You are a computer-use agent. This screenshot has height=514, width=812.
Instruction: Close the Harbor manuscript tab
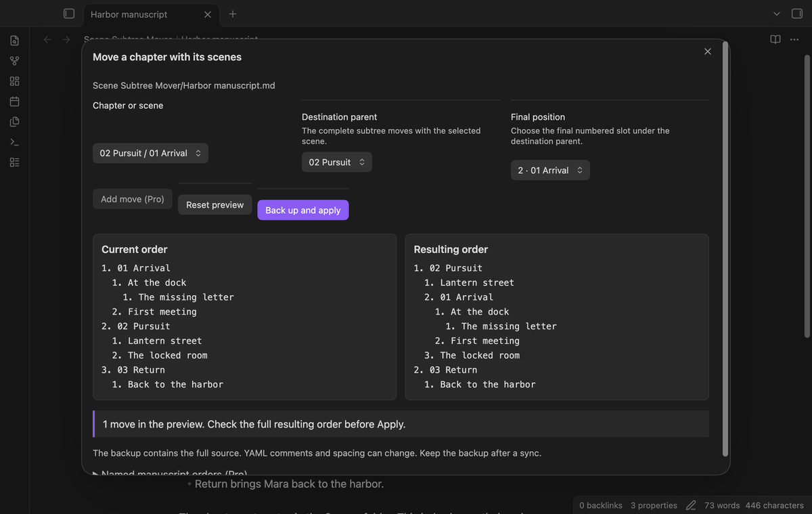click(207, 14)
